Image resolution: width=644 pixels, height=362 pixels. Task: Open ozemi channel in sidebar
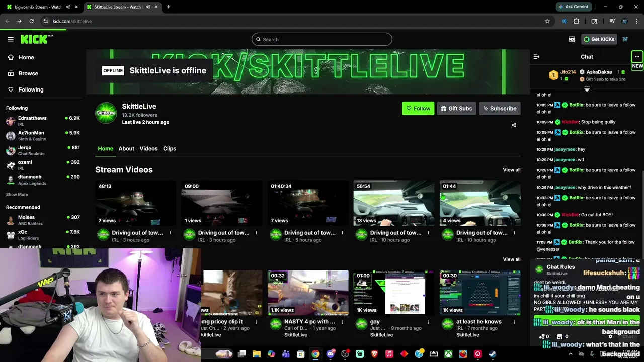(43, 165)
